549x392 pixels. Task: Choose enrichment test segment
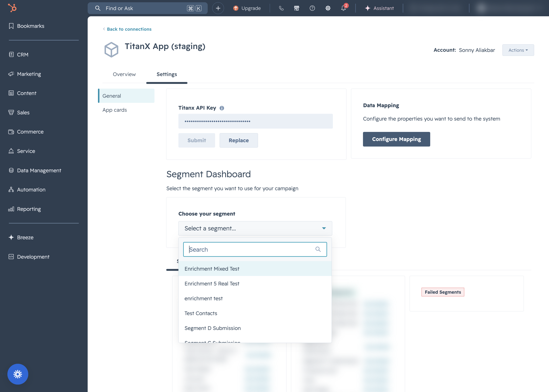255,298
